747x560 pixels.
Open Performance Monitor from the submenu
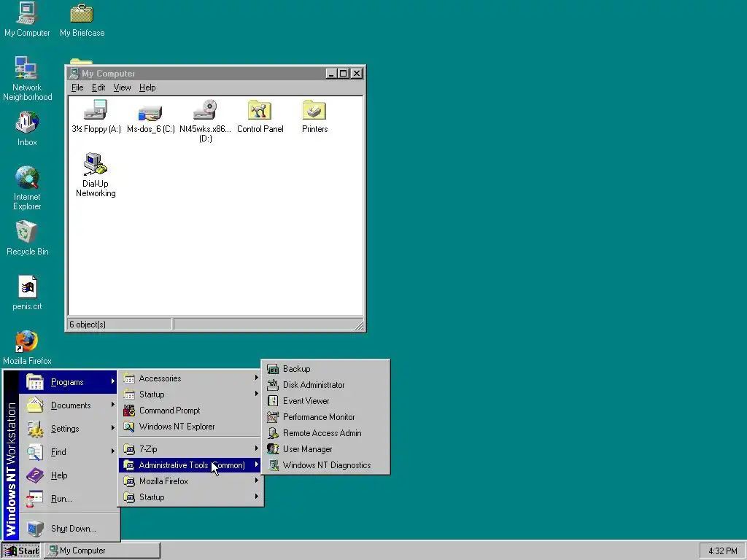326,417
